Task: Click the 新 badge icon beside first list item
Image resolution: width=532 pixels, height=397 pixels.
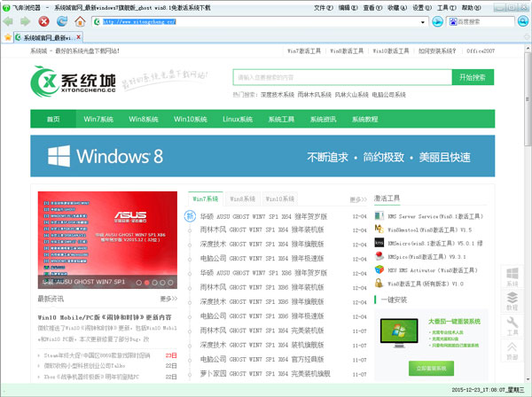Action: 190,216
